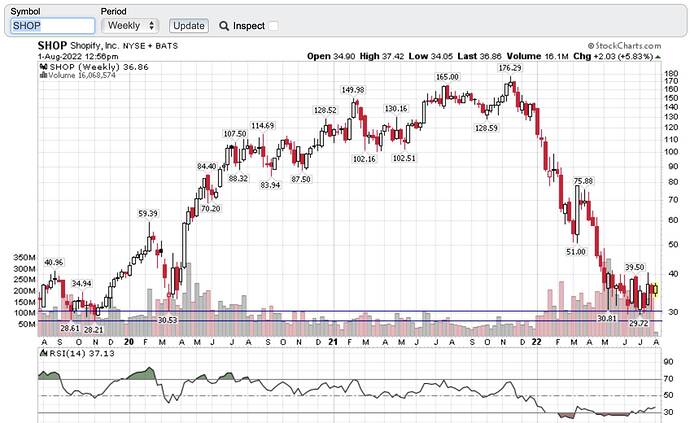Click the StockCharts.com copyright link
Screen dimensions: 690x423
[624, 46]
